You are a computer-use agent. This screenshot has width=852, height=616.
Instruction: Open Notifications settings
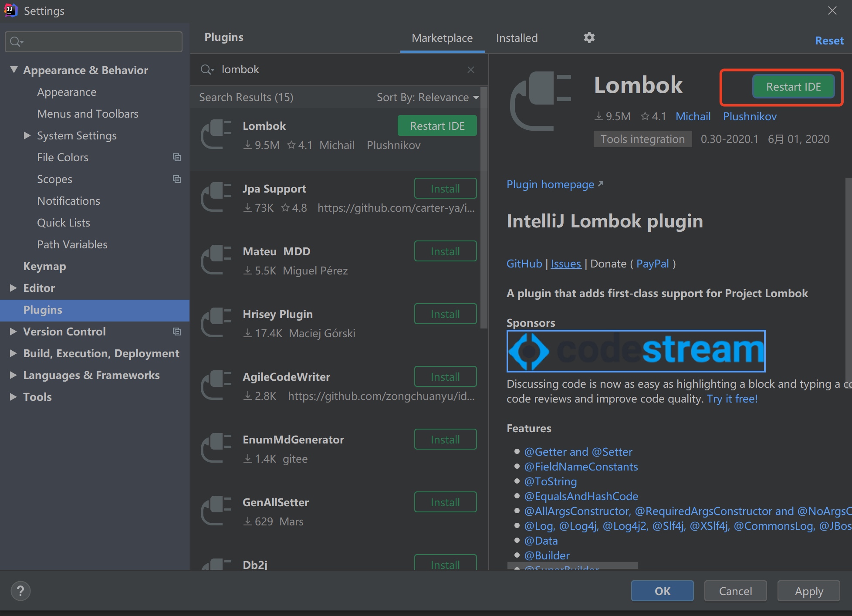click(68, 201)
